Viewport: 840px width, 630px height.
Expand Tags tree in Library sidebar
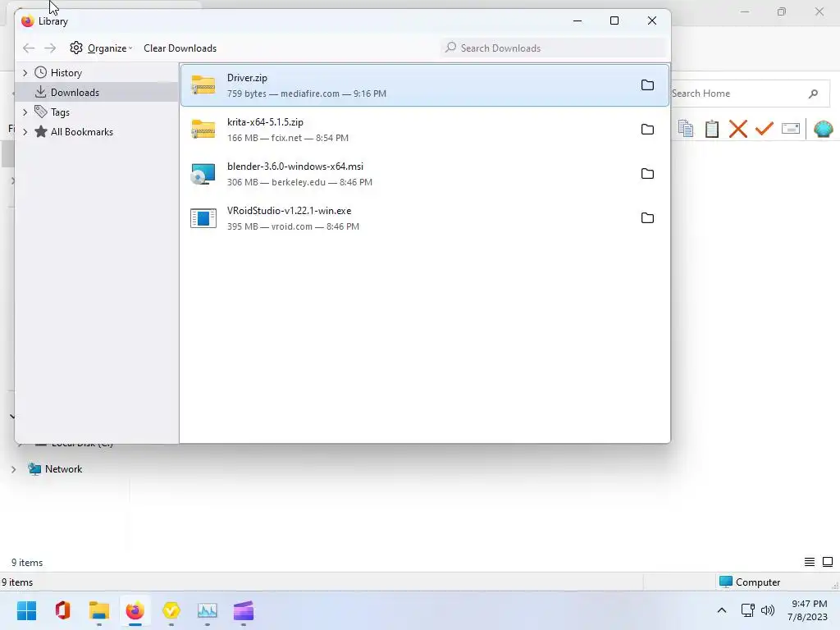click(25, 112)
